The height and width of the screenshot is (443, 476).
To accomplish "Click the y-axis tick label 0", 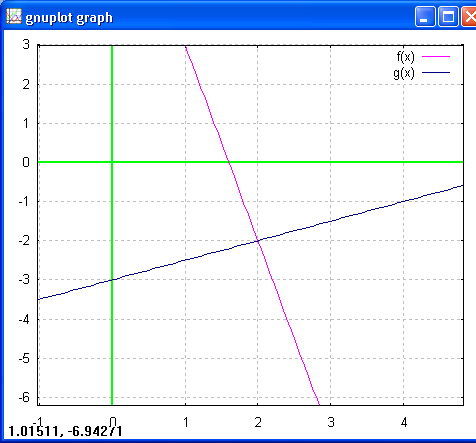I will [26, 162].
